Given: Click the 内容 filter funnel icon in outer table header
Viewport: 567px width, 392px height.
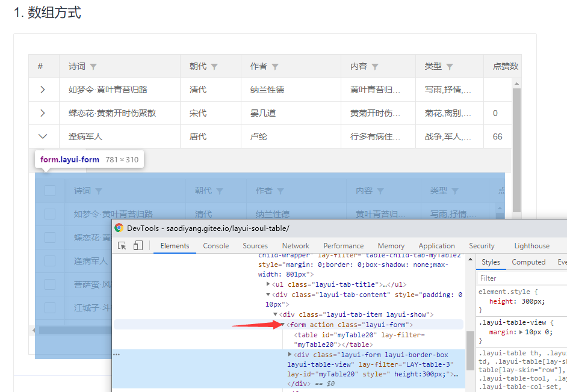Looking at the screenshot, I should point(376,67).
